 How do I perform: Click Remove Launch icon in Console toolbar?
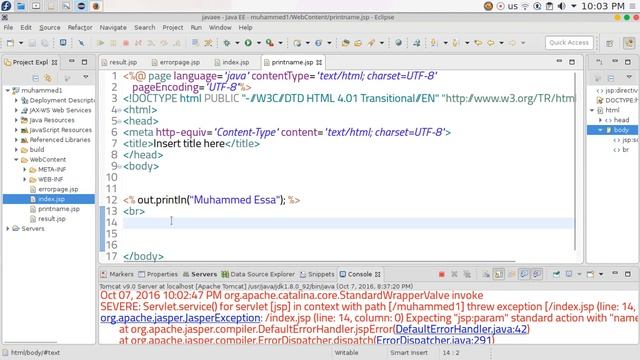(x=454, y=274)
